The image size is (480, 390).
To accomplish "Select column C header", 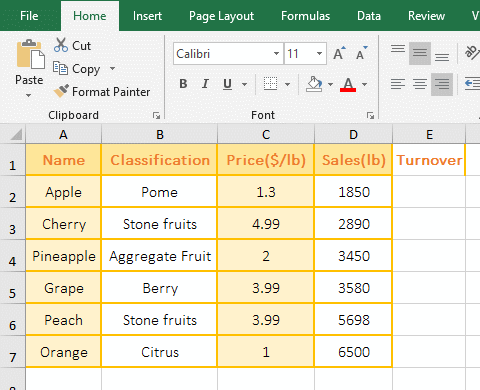I will pyautogui.click(x=266, y=134).
